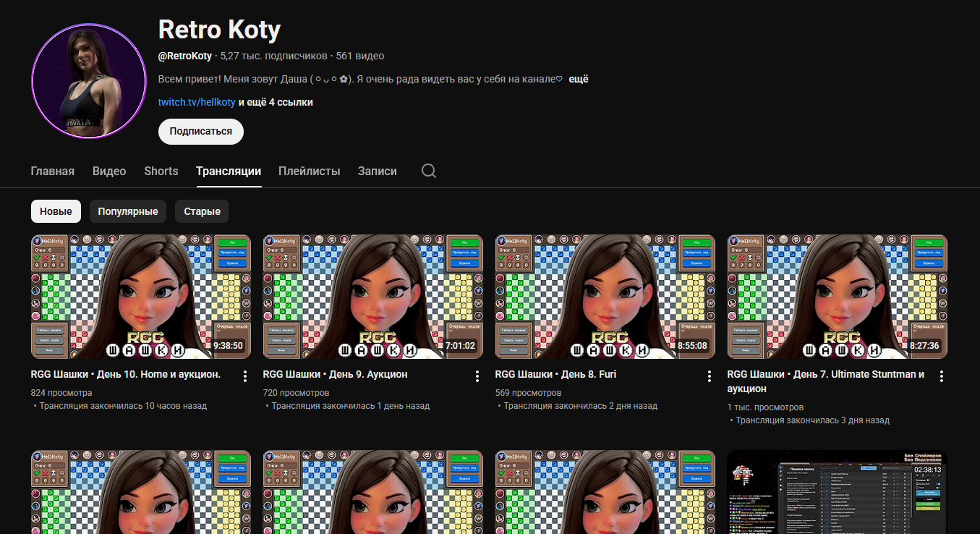Click the @RetroKoty channel handle
This screenshot has width=980, height=534.
(x=185, y=56)
